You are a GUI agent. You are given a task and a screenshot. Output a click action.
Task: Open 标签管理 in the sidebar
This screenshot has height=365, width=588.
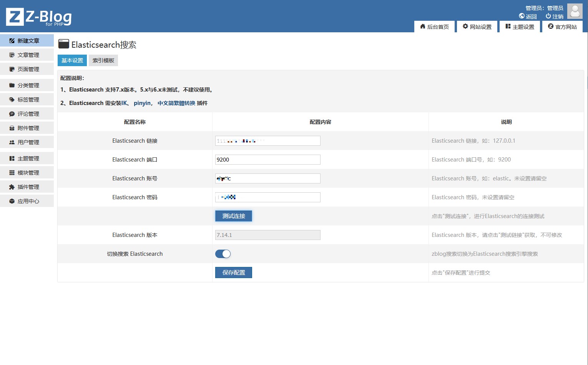coord(27,100)
